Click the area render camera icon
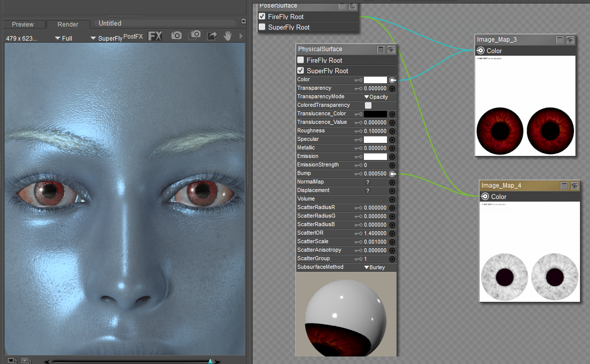Viewport: 590px width, 364px height. pos(194,36)
